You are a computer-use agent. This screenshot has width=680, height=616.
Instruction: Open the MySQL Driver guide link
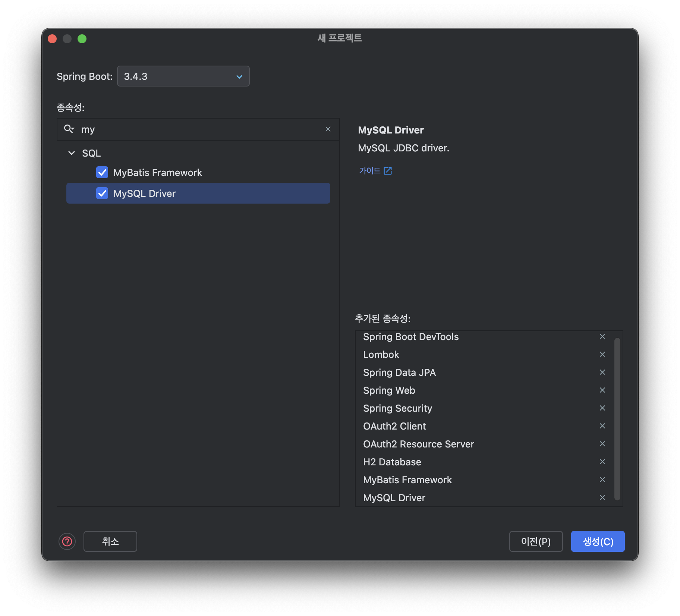pos(375,170)
